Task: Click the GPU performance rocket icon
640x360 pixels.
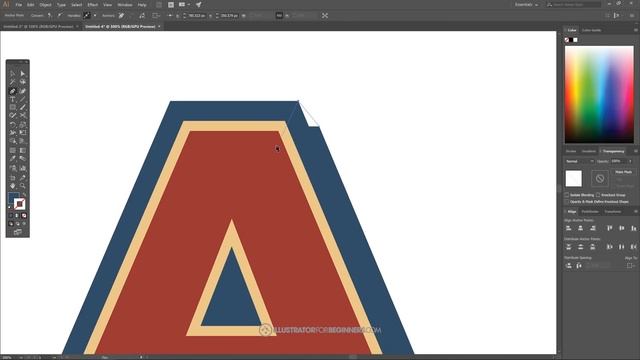Action: [198, 4]
